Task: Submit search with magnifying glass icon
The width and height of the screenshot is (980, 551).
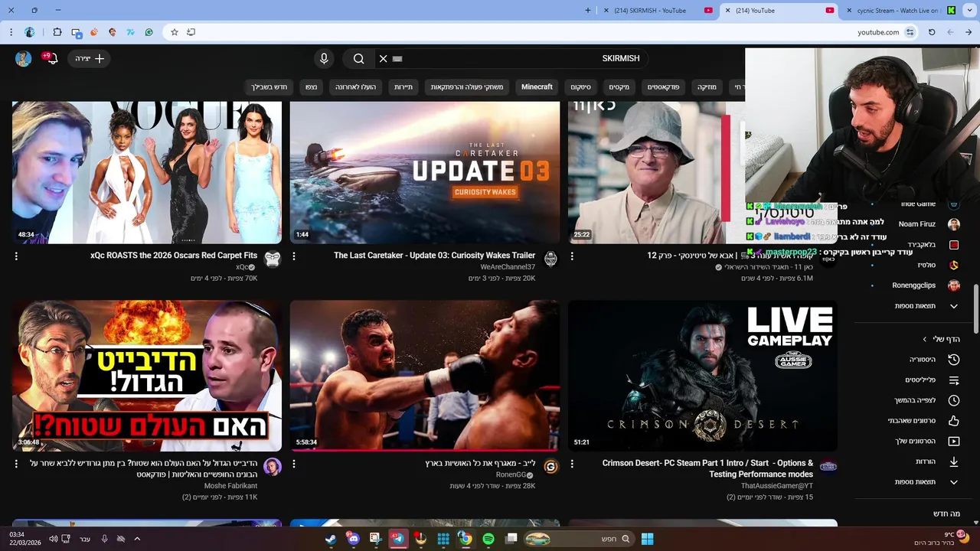Action: click(358, 59)
